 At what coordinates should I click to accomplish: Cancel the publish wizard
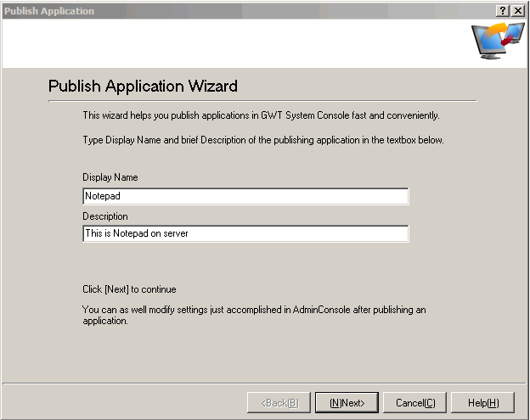(x=414, y=402)
